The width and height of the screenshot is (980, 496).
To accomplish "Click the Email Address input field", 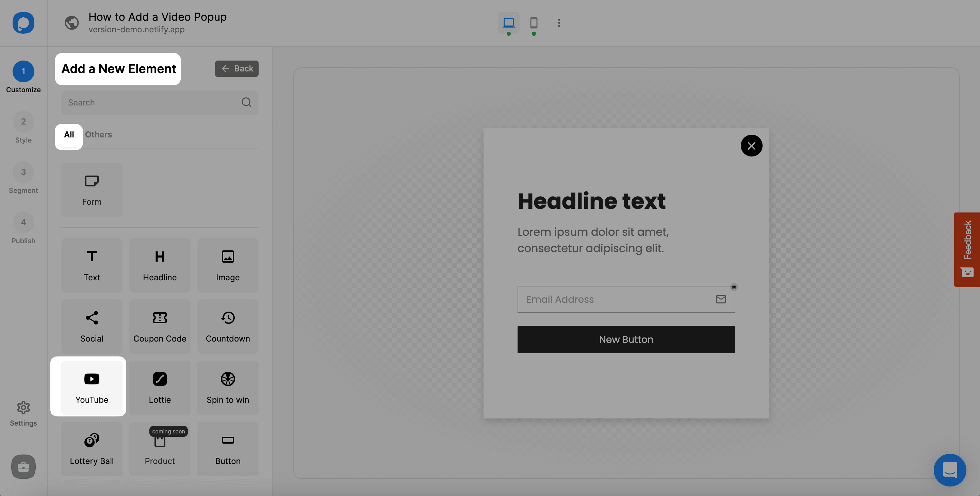I will coord(626,299).
